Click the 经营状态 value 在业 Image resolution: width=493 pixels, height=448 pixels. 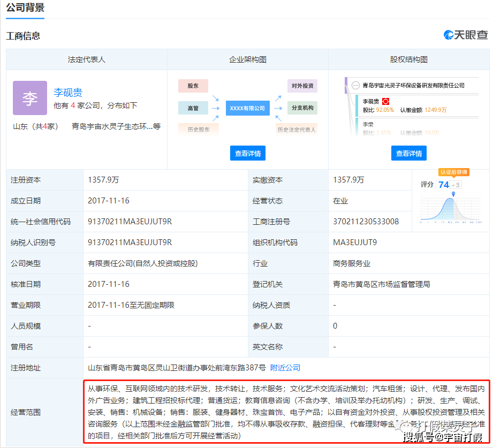click(x=340, y=201)
